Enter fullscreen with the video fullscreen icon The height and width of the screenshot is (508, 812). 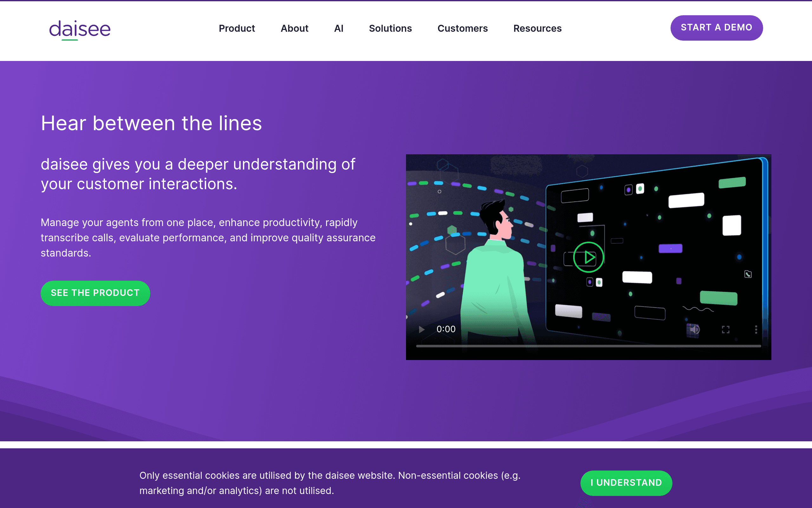pos(725,330)
